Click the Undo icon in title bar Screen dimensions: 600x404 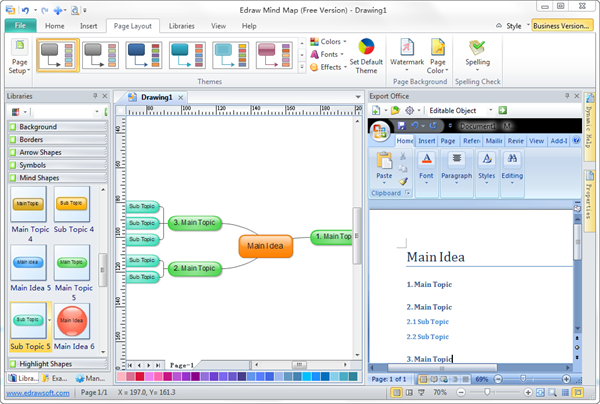(x=25, y=10)
